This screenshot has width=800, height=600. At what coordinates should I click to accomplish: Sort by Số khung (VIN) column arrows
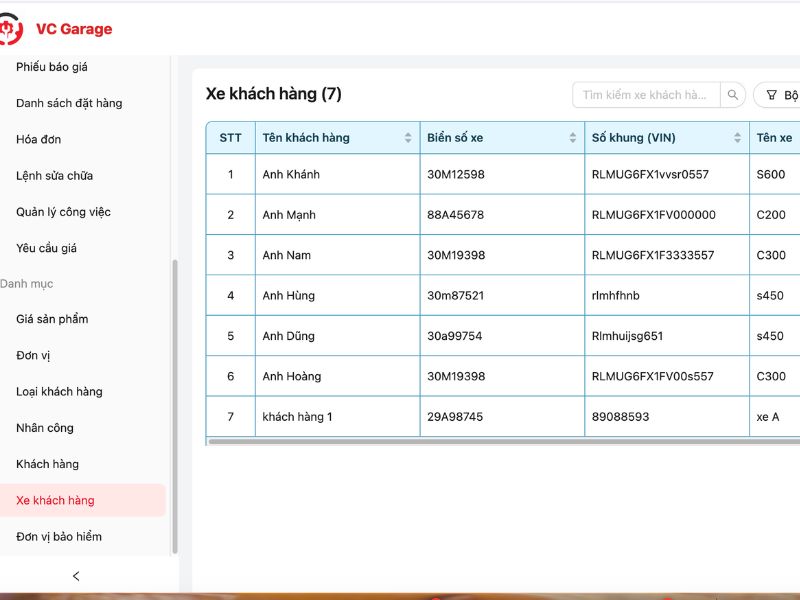(736, 138)
